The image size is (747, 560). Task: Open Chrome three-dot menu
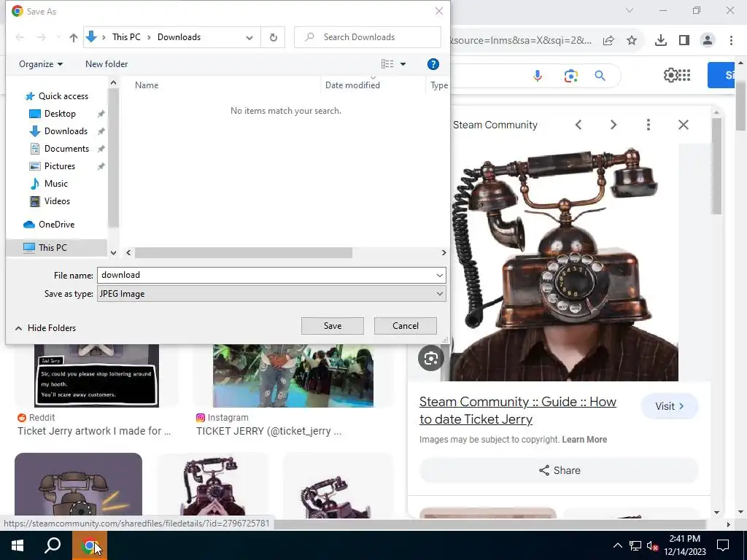tap(731, 41)
